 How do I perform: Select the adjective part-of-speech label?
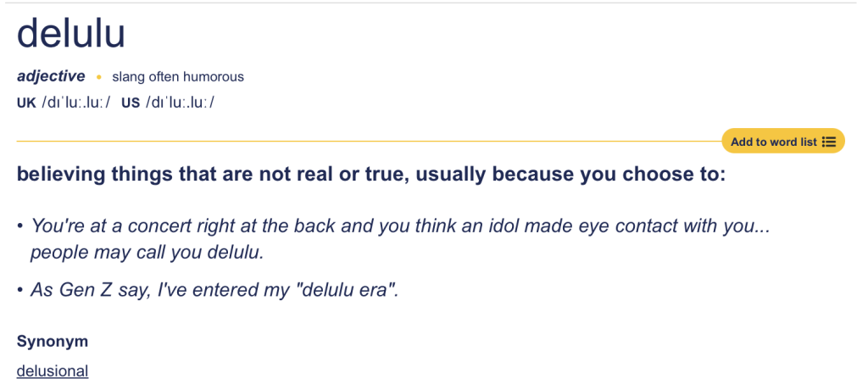(x=51, y=76)
